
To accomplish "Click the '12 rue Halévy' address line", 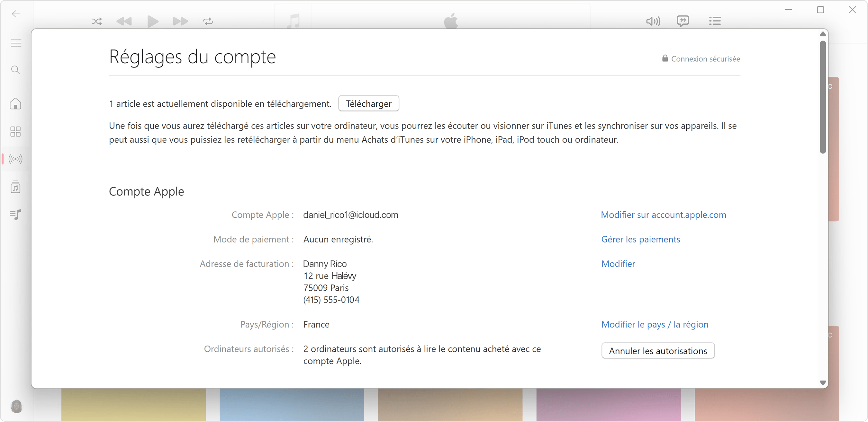I will click(330, 276).
